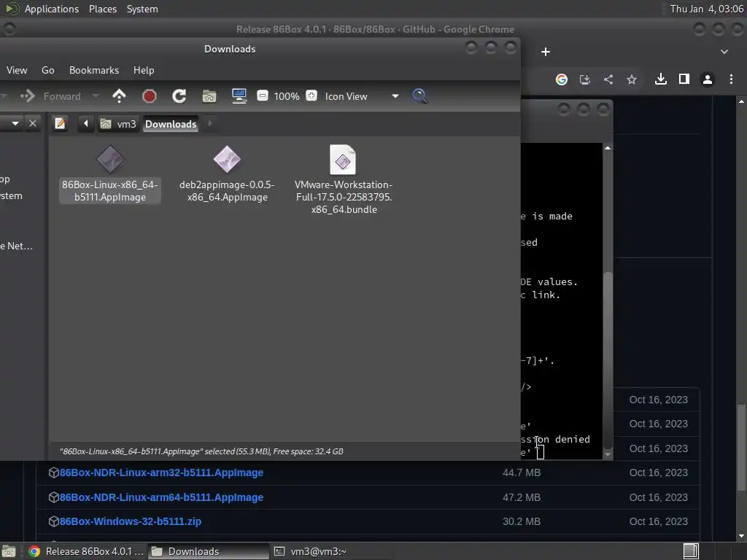Open the Forward history dropdown arrow
The image size is (747, 560).
96,96
